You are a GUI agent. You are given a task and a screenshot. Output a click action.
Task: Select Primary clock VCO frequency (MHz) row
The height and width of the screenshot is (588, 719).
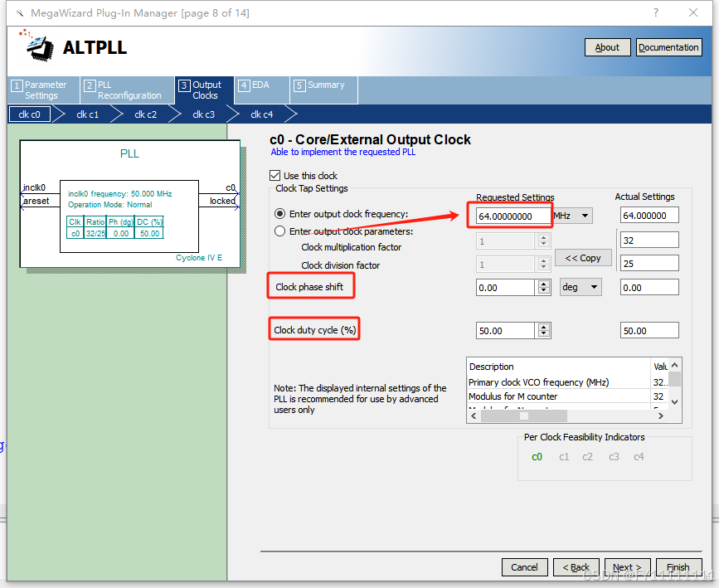pyautogui.click(x=568, y=382)
